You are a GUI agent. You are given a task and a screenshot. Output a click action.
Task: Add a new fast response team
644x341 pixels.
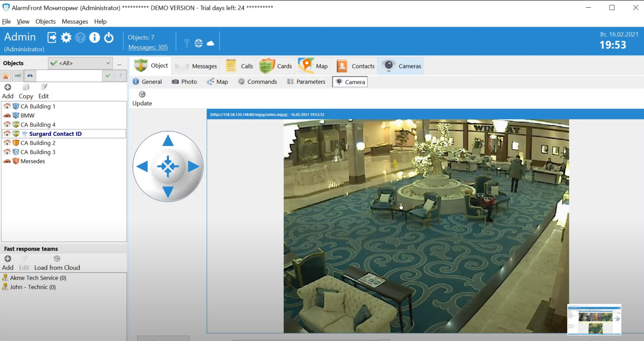[8, 263]
